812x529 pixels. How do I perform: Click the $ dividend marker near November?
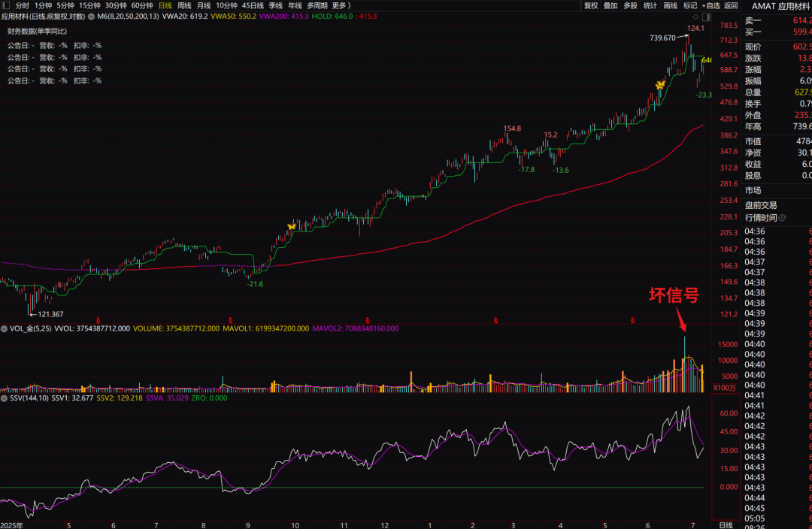coord(367,320)
